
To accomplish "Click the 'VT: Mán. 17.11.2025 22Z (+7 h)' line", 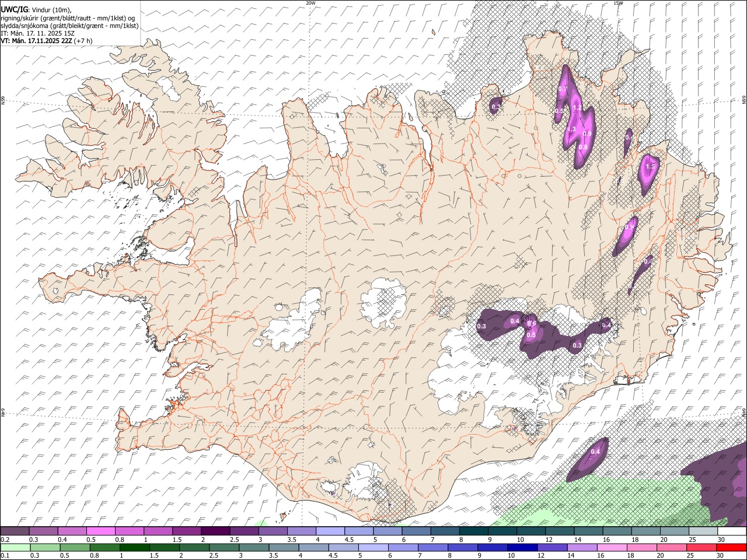I will point(47,41).
